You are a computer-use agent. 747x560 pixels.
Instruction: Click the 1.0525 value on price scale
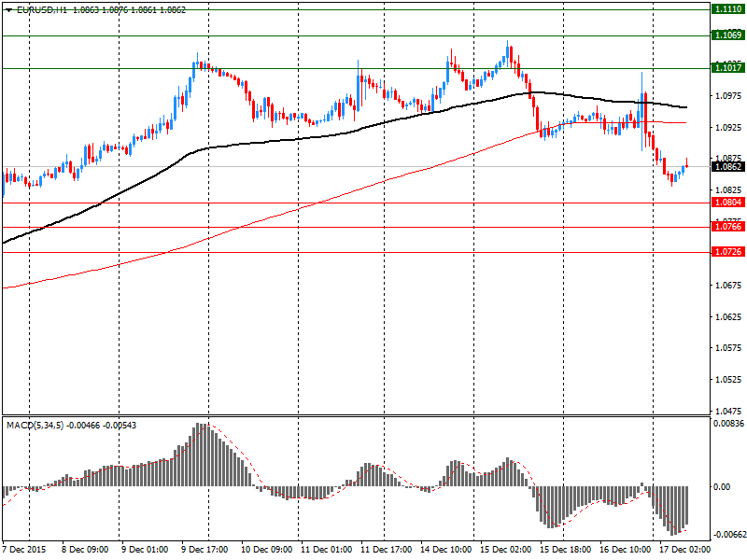pyautogui.click(x=728, y=380)
